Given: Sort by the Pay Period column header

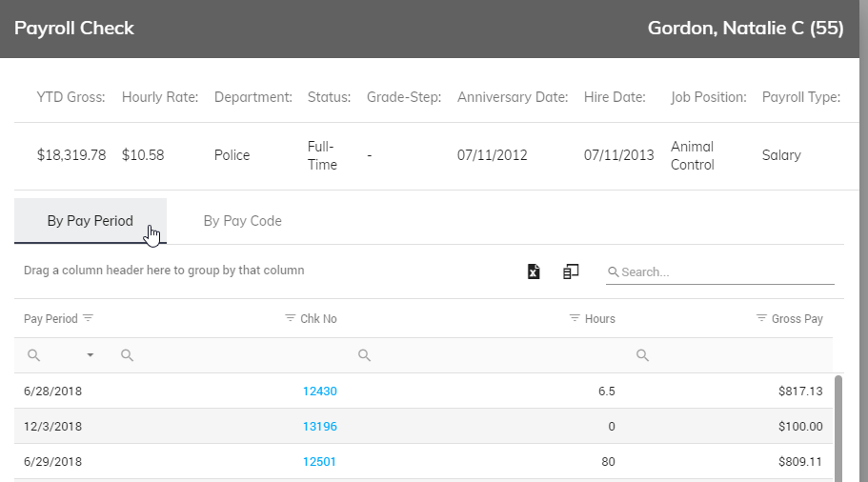Looking at the screenshot, I should (x=50, y=319).
